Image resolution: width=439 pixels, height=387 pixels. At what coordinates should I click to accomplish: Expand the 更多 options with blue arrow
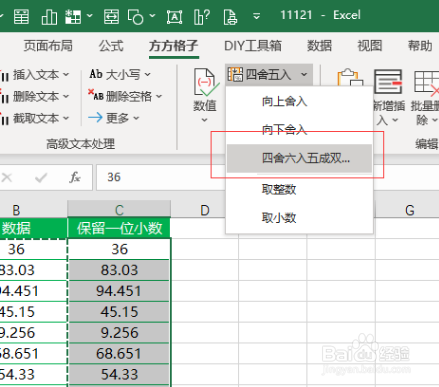114,118
